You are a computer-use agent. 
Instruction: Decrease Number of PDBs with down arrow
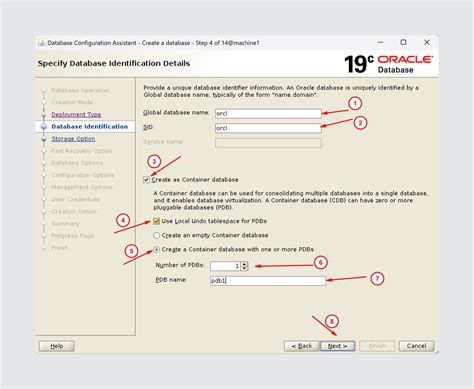click(245, 268)
